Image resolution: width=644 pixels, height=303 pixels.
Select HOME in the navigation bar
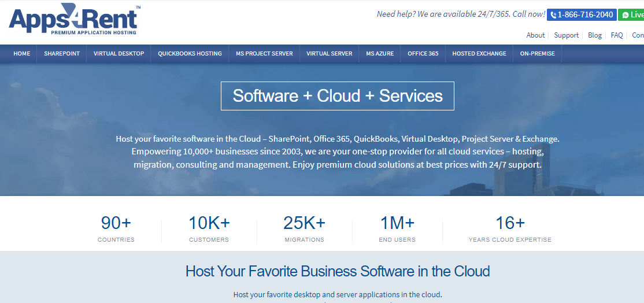(x=22, y=54)
